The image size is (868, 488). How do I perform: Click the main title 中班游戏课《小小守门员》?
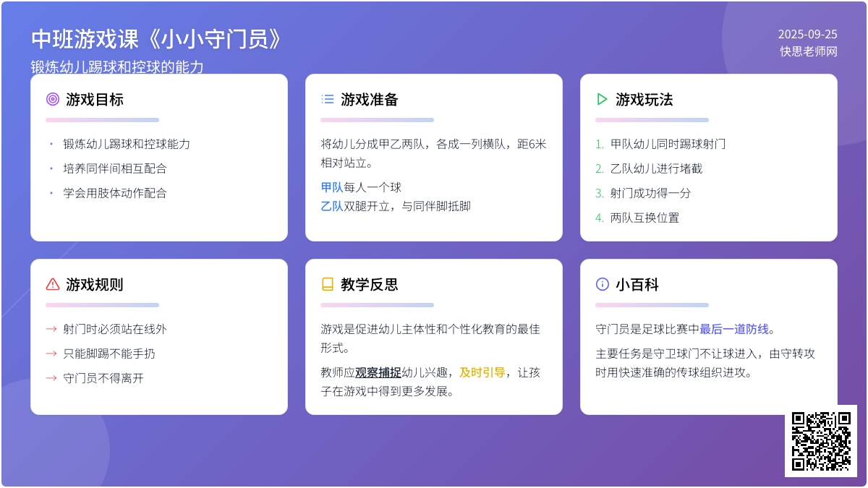(156, 39)
